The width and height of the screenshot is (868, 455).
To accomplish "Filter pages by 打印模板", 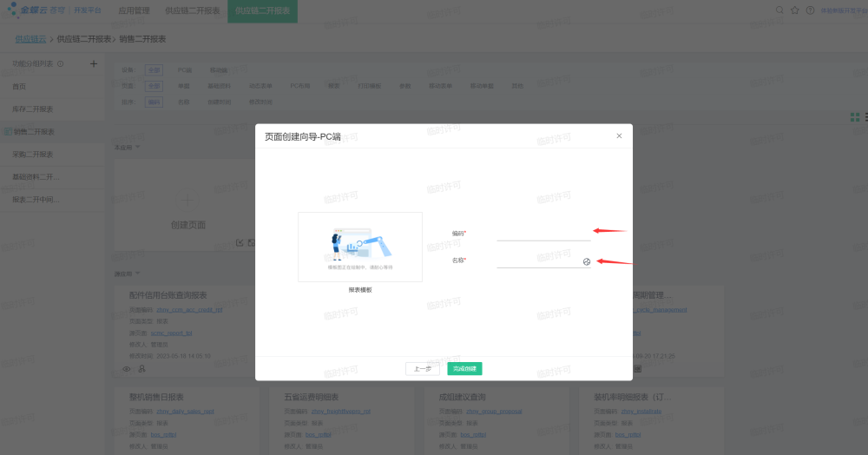I will point(369,86).
